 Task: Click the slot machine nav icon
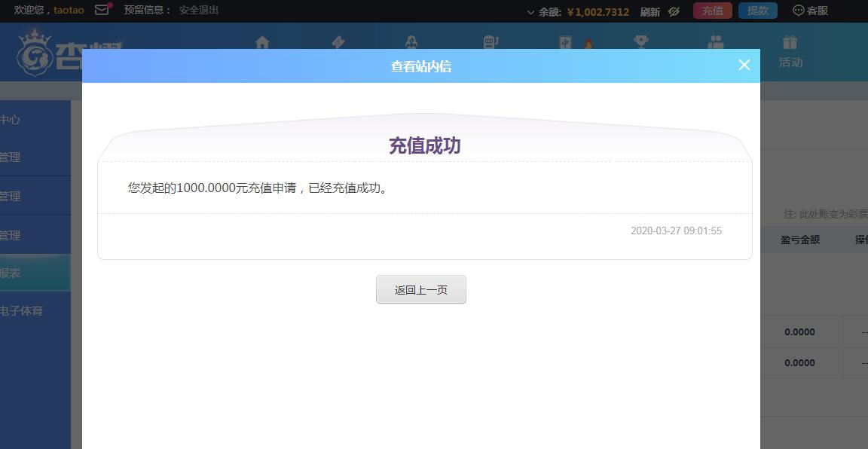(491, 42)
